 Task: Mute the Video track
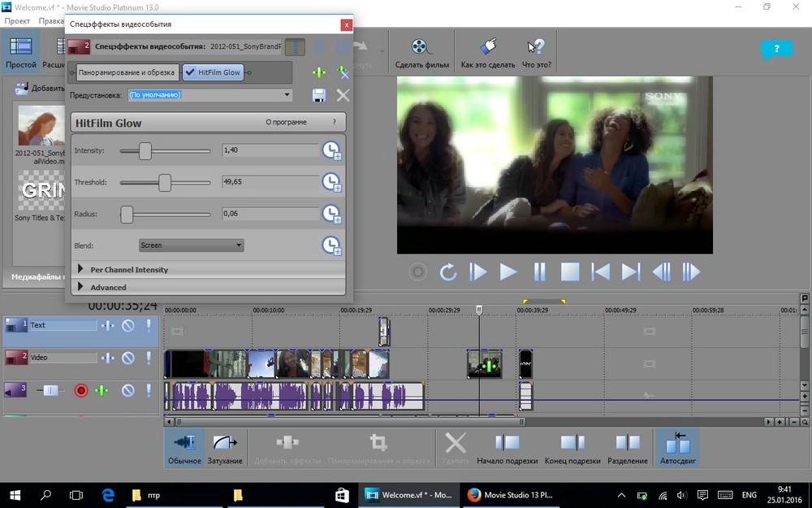[128, 358]
